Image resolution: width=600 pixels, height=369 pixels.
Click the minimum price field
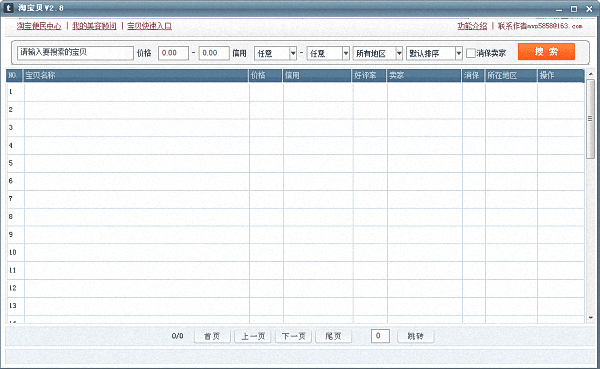173,53
